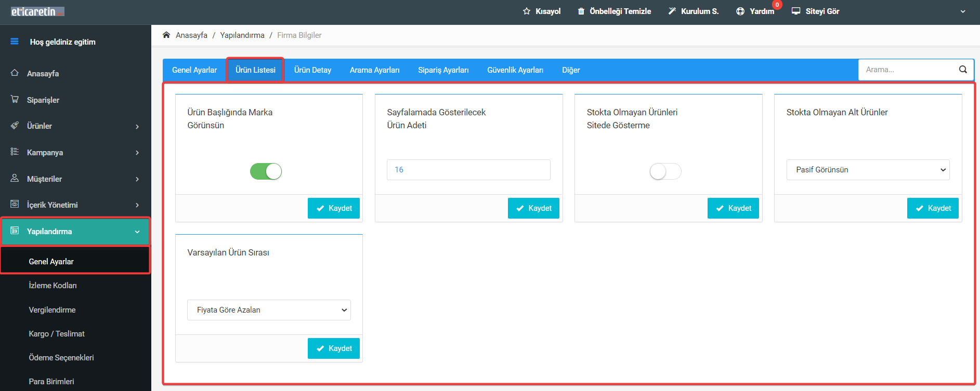Select the Ürün Listesi tab
This screenshot has width=980, height=391.
pyautogui.click(x=255, y=70)
